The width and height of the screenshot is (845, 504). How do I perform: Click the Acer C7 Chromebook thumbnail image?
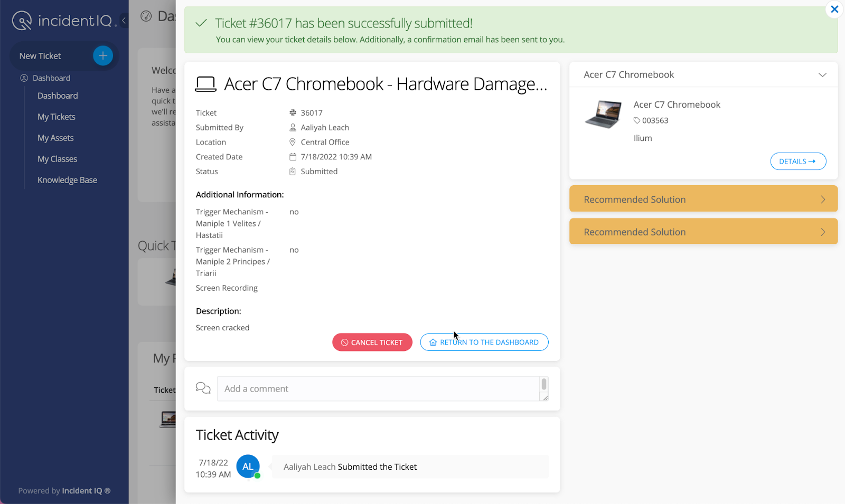point(604,114)
